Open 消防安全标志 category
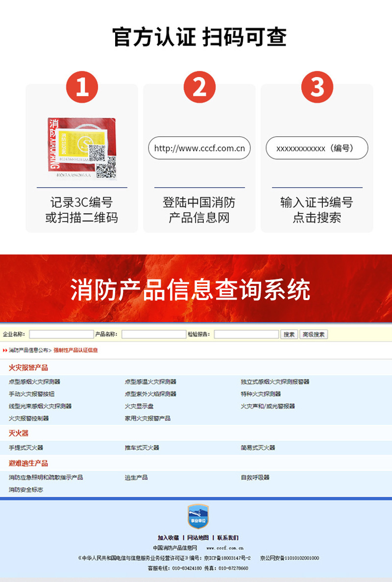392x582 pixels. [x=26, y=490]
